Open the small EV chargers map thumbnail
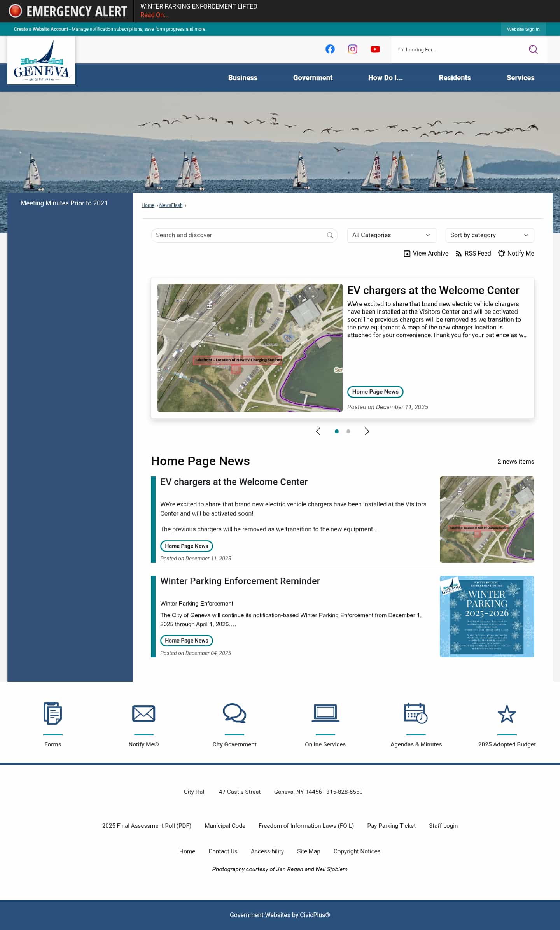 [x=487, y=520]
